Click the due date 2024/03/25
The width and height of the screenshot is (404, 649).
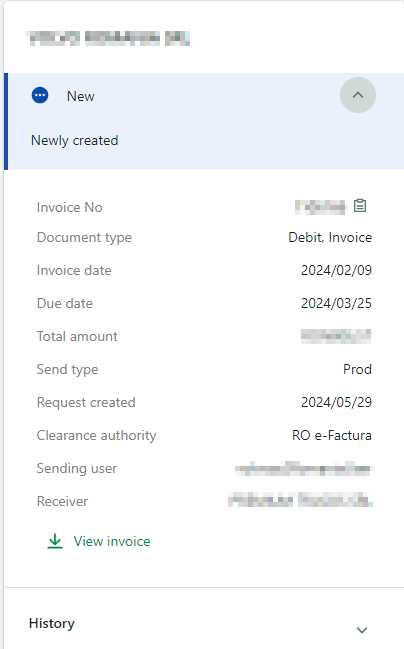336,303
